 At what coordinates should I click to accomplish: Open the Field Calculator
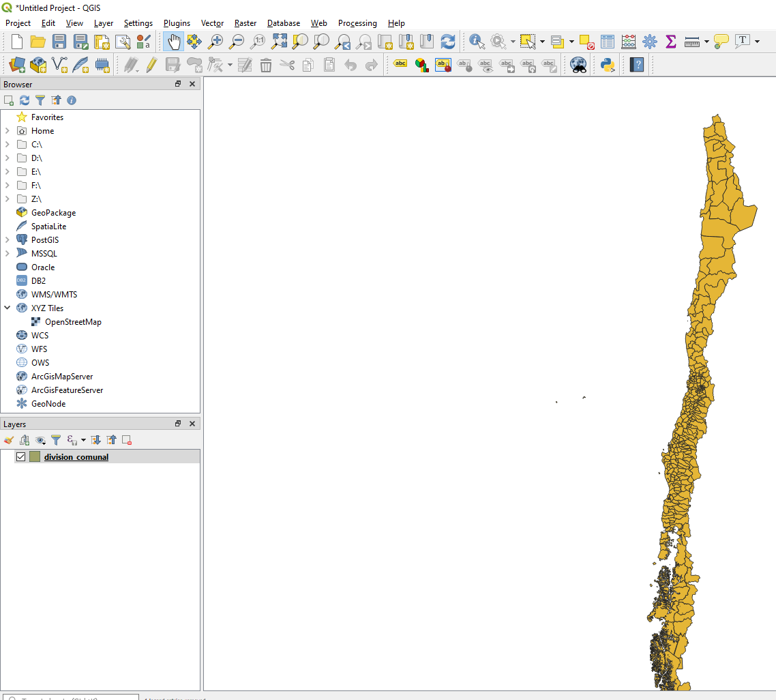point(628,41)
